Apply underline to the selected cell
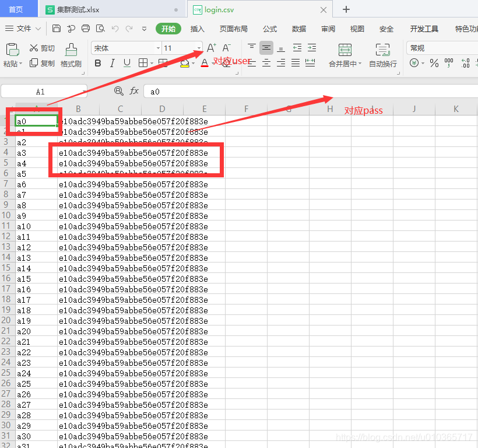This screenshot has height=448, width=478. click(126, 62)
